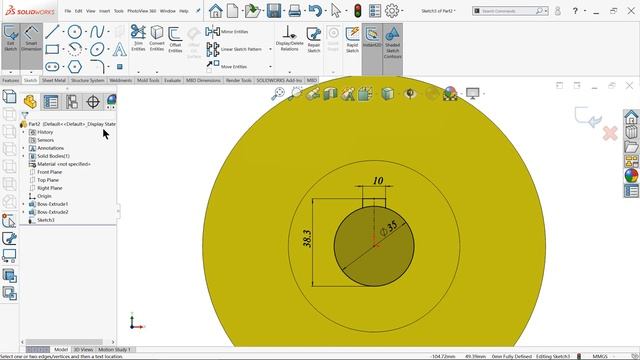Select the Ellipse sketch tool
Screen dimensions: 640x360
97,49
